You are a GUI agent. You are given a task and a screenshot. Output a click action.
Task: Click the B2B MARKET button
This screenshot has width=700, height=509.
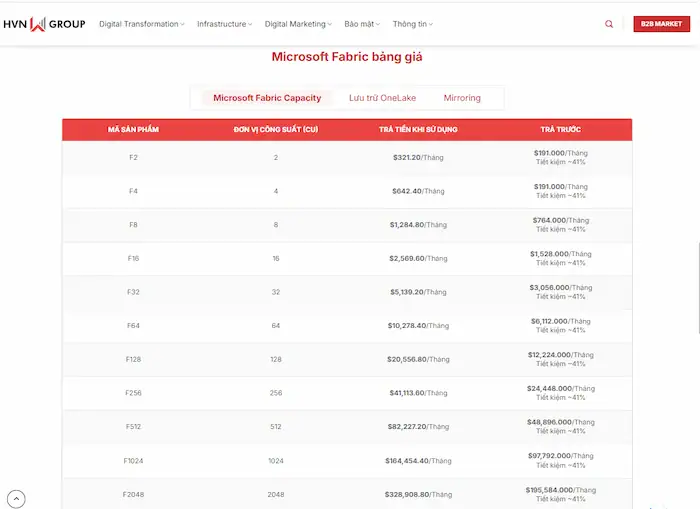coord(661,24)
